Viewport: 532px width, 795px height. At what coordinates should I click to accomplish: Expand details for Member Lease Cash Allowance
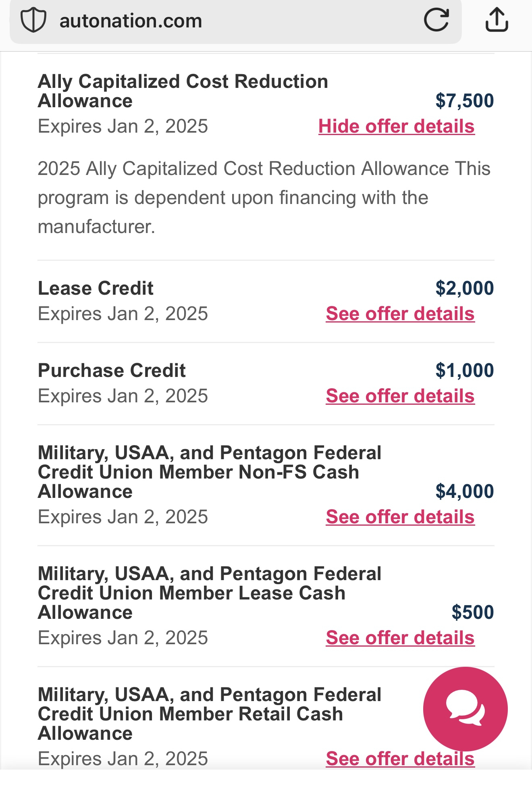pyautogui.click(x=400, y=638)
